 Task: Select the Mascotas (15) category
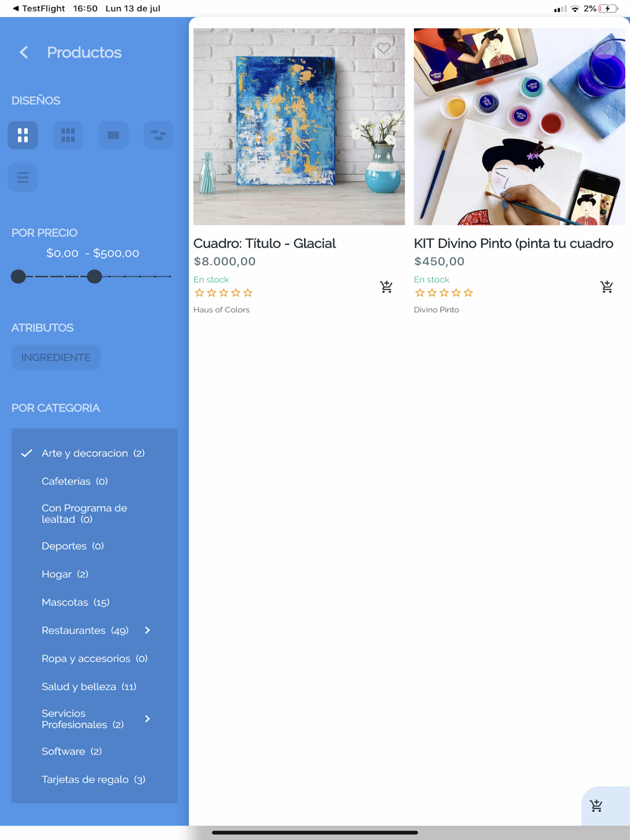(76, 603)
